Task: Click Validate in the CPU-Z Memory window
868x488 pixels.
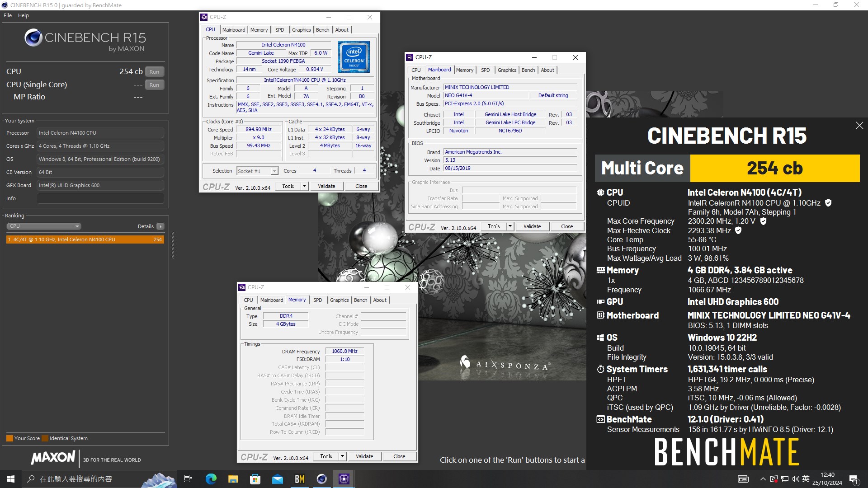Action: (364, 456)
